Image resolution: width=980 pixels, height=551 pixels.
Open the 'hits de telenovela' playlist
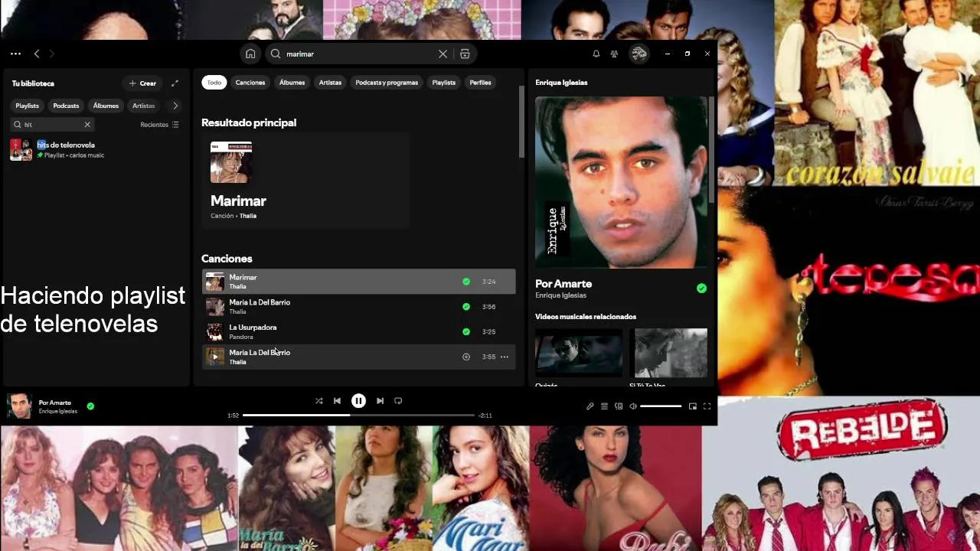(x=95, y=149)
